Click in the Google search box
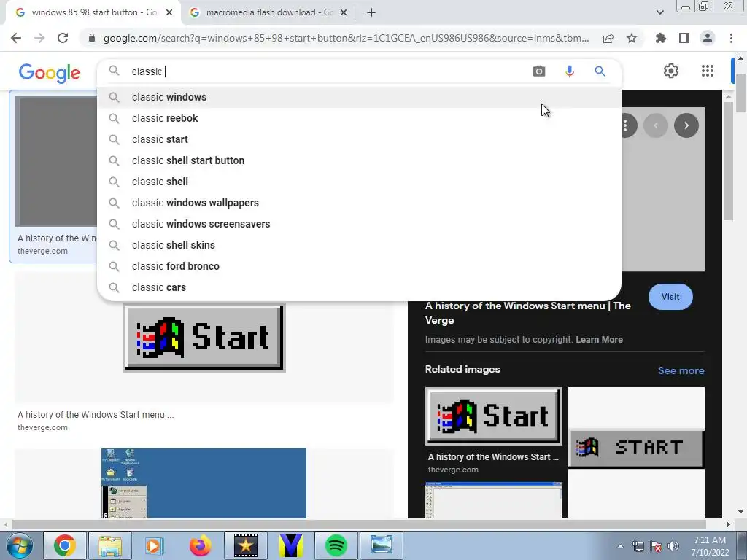Screen dimensions: 747x560 click(x=329, y=71)
